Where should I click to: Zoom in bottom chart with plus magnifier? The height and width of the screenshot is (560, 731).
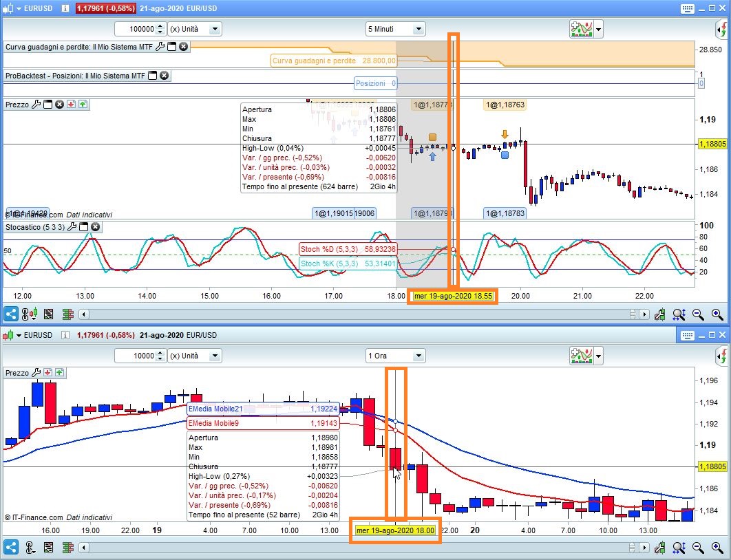(x=717, y=548)
